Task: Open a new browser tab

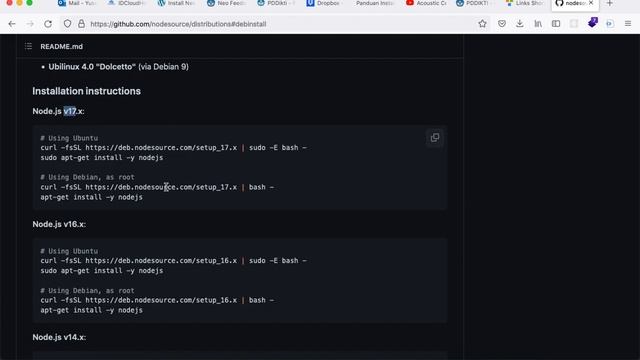Action: pos(609,3)
